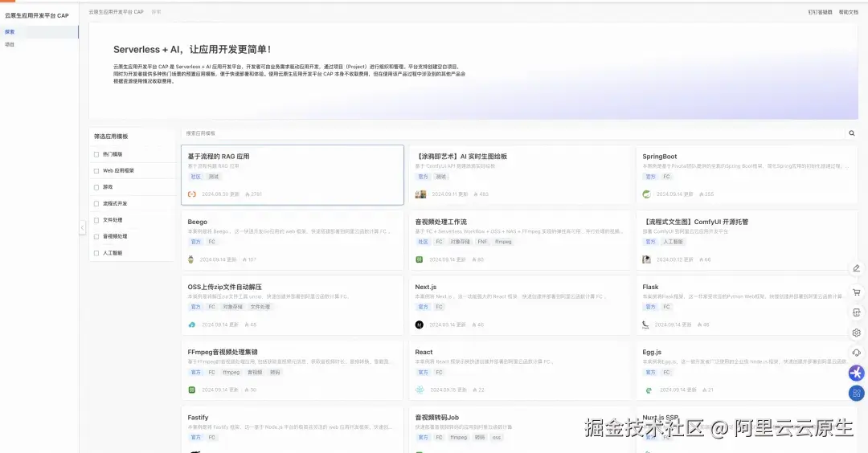Viewport: 868px width, 453px height.
Task: Open the 基于流程的 RAG 应用 template card
Action: (x=293, y=175)
